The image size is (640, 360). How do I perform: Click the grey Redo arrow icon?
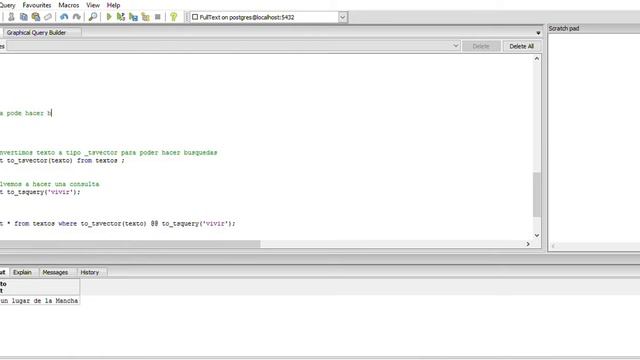pos(76,17)
